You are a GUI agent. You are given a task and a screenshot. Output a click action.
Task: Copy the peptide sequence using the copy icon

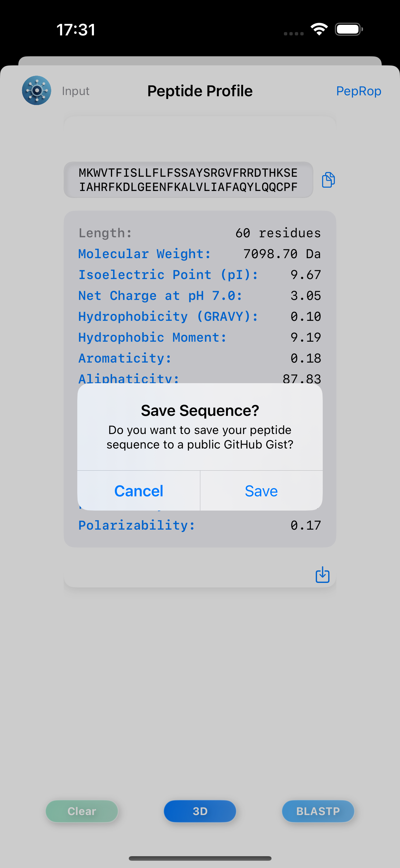[x=328, y=179]
